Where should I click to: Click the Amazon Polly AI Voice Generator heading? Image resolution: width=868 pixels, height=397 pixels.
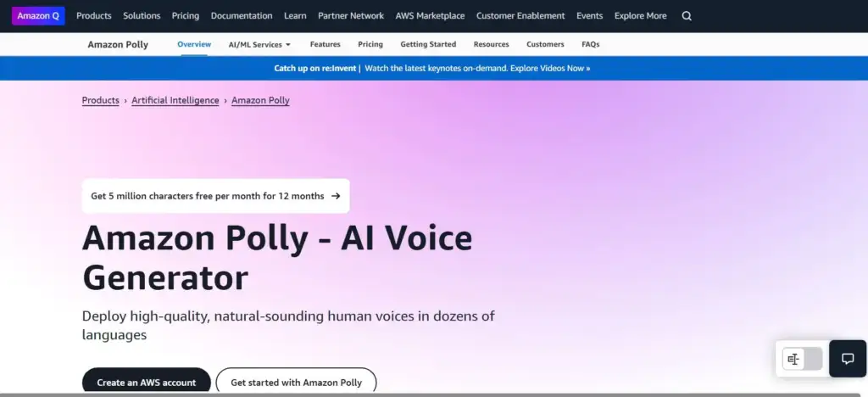(x=277, y=258)
